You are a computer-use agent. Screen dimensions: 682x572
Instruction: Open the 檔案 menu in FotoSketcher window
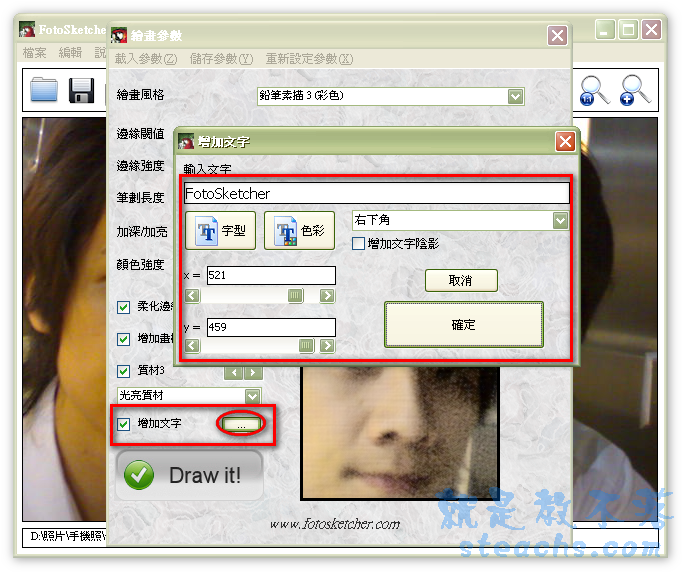pos(34,53)
